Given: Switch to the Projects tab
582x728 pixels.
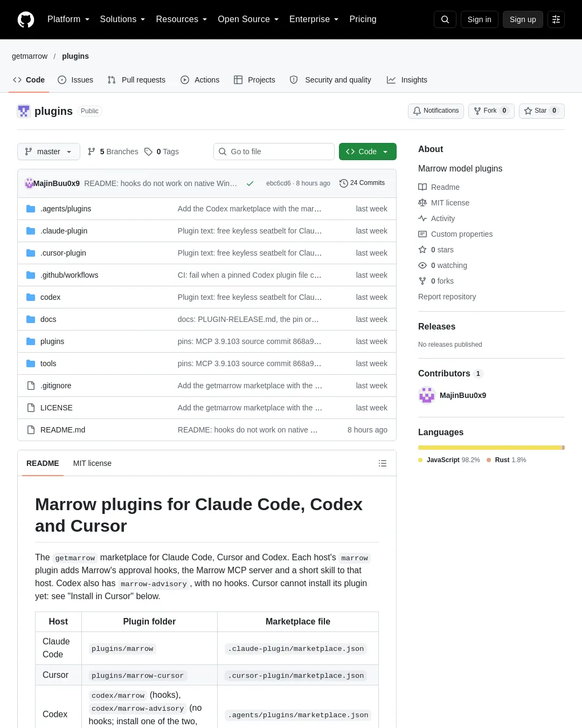Looking at the screenshot, I should coord(254,80).
